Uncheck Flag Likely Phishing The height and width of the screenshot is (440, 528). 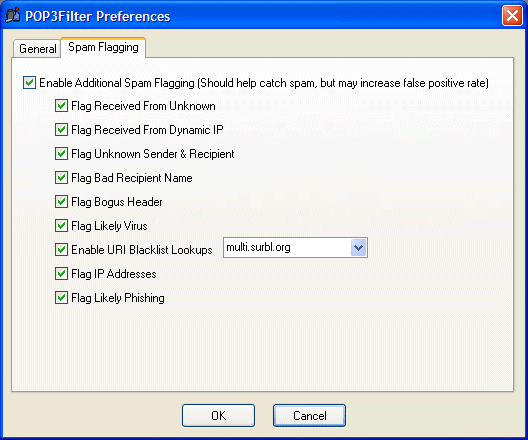pos(61,298)
